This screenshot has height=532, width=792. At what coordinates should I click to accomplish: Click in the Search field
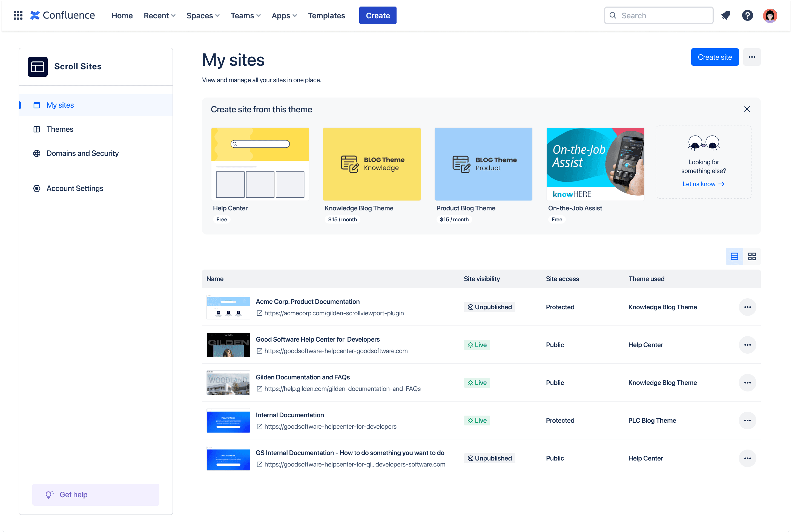(658, 15)
